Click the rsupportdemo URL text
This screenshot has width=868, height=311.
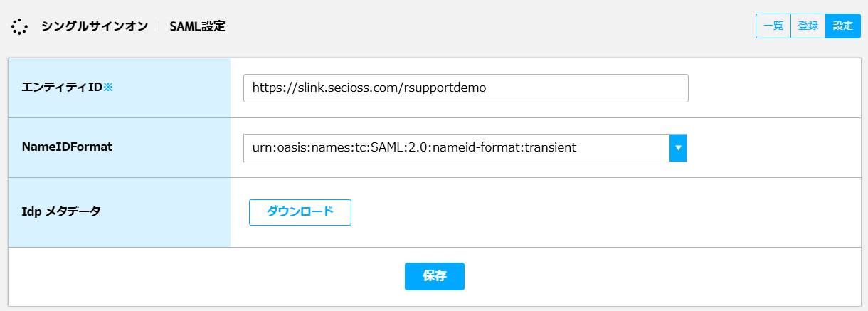pos(369,88)
